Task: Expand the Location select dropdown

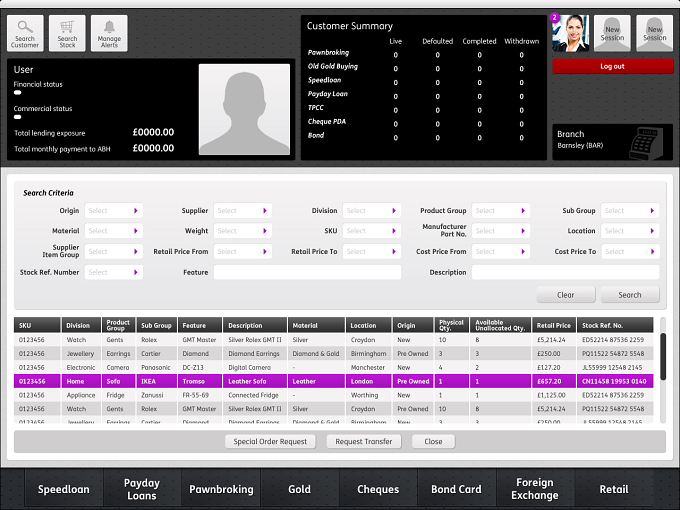Action: point(630,231)
